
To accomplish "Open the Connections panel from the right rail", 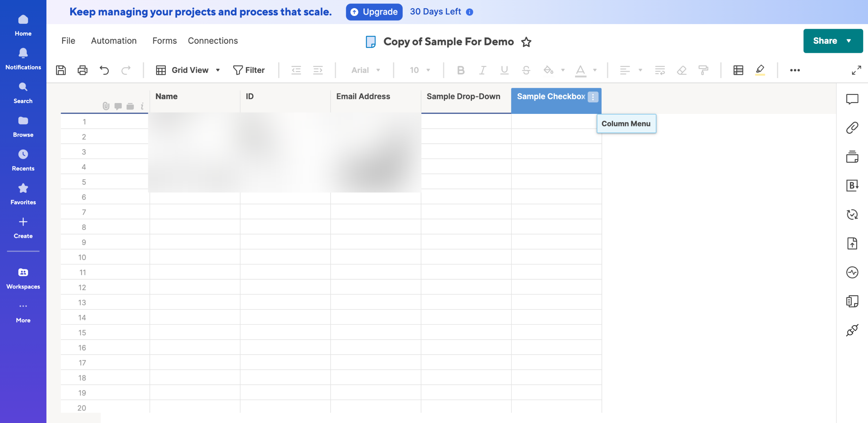I will [x=853, y=330].
